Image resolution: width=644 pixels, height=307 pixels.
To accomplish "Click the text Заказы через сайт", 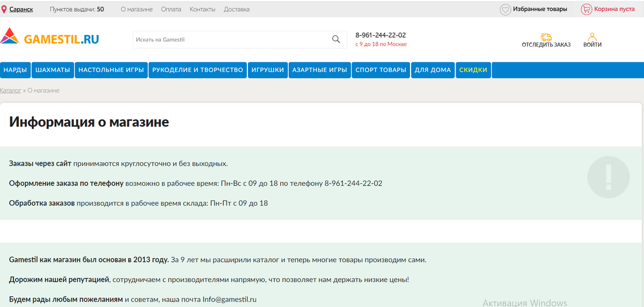I will [40, 163].
